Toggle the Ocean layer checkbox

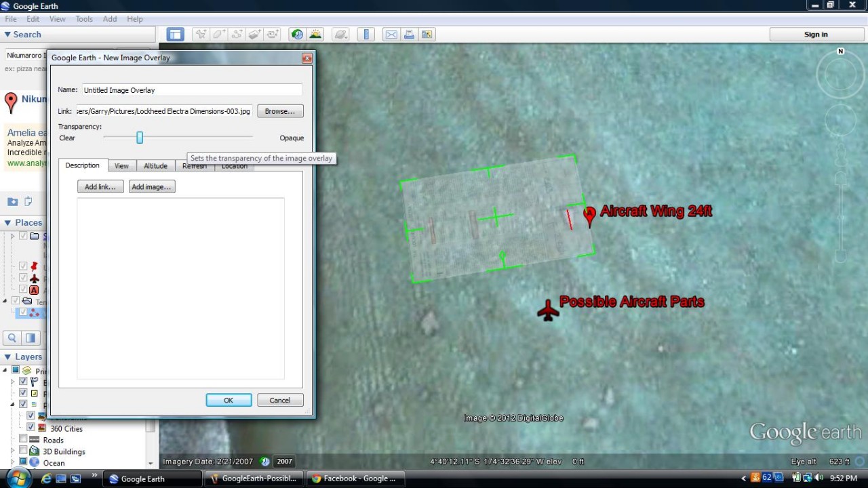(x=23, y=462)
